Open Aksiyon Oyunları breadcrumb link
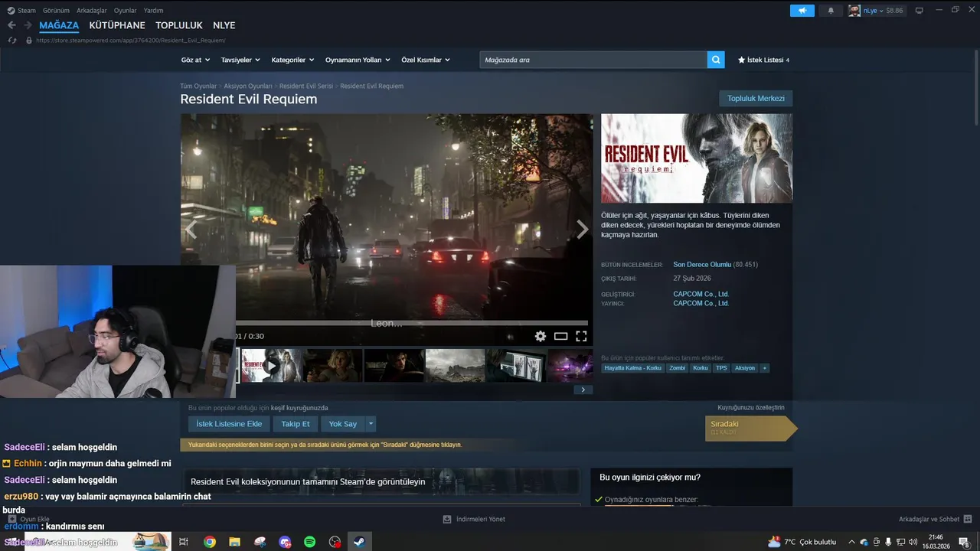This screenshot has height=551, width=980. [248, 86]
